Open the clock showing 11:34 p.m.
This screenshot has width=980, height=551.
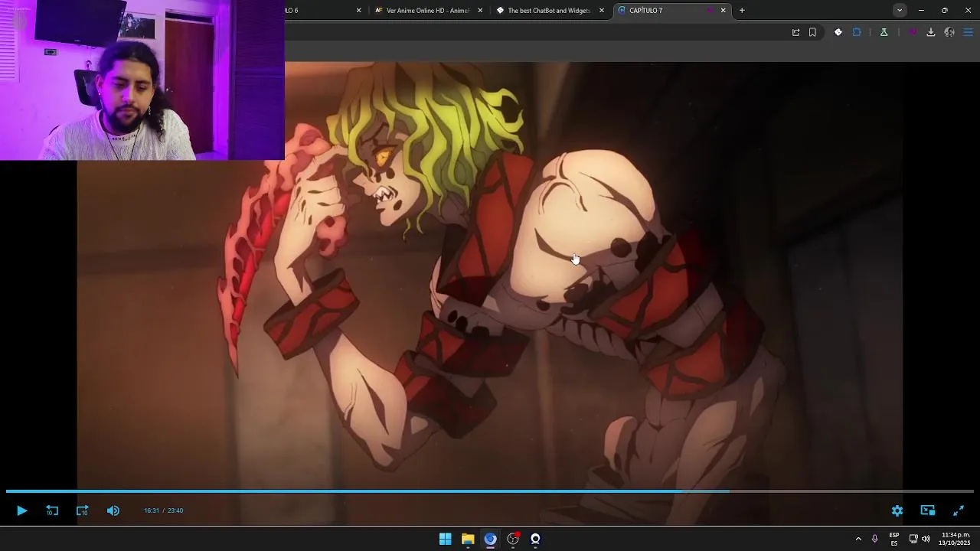[x=955, y=539]
